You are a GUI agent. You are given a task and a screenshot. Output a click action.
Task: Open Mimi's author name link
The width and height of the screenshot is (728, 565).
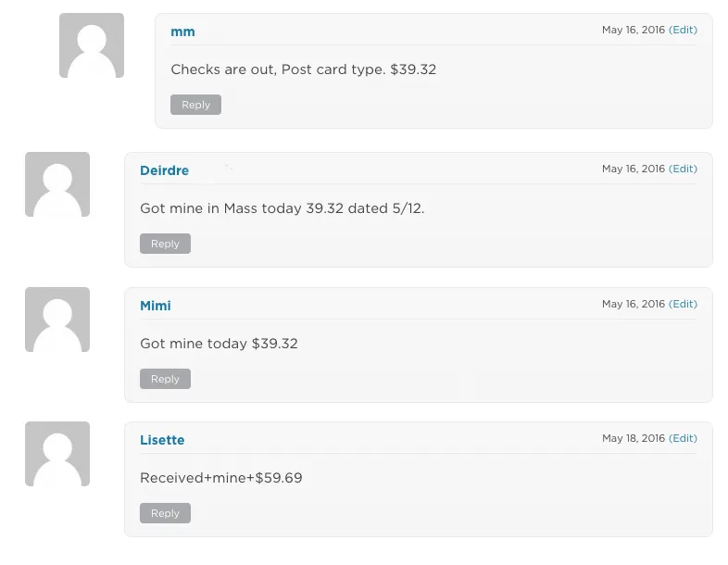pyautogui.click(x=156, y=306)
